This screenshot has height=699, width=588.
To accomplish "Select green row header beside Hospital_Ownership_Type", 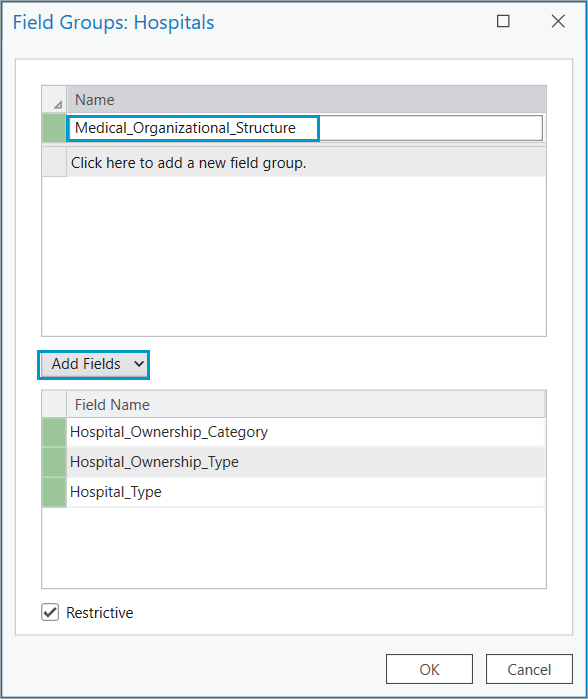I will coord(54,462).
